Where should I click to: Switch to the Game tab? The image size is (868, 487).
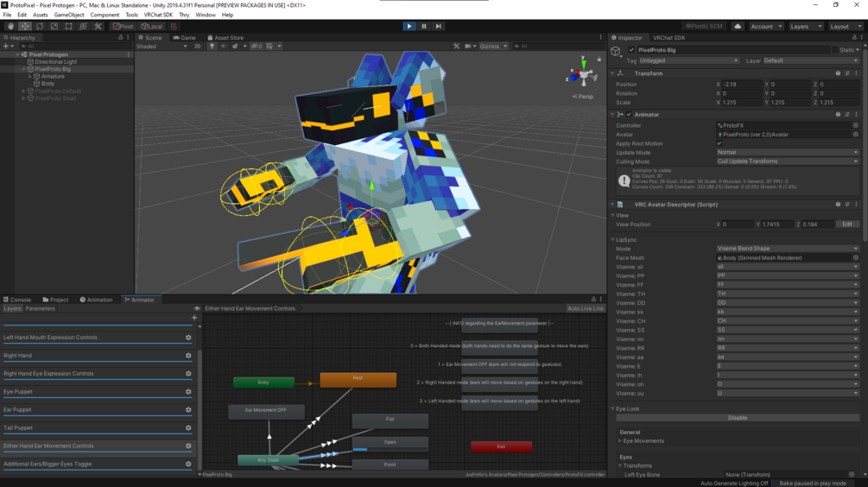pyautogui.click(x=184, y=38)
